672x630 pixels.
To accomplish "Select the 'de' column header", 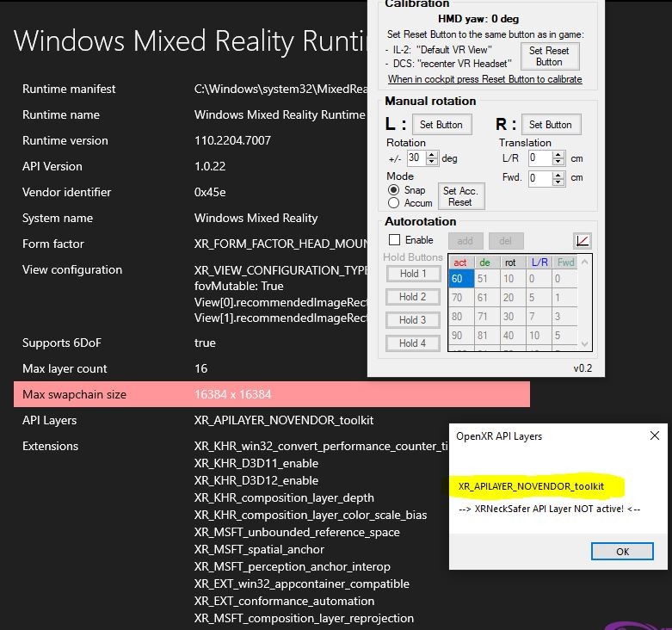I will [x=487, y=262].
